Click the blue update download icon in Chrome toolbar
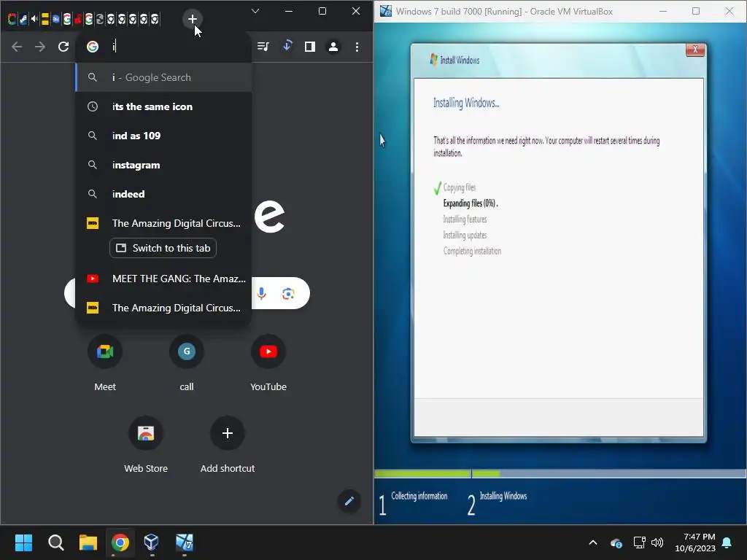The width and height of the screenshot is (747, 560). (287, 46)
